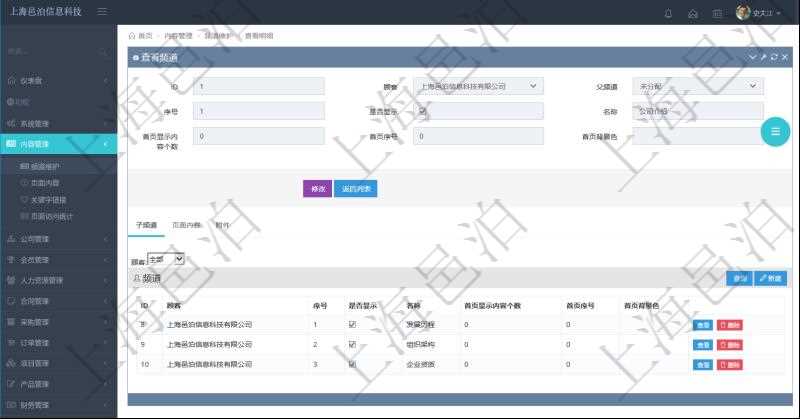800x419 pixels.
Task: Toggle 是否显示 checkbox for row 发展历程
Action: pos(351,325)
